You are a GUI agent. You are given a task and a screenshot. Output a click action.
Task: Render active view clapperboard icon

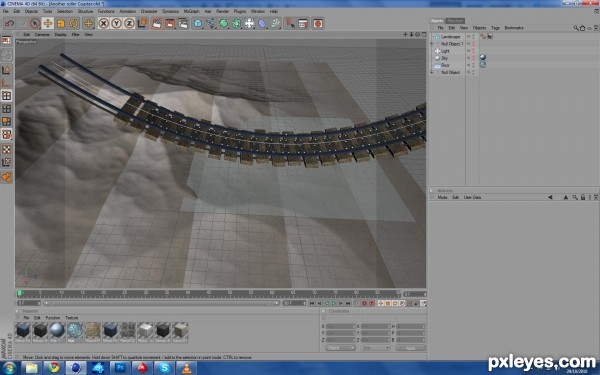click(157, 23)
